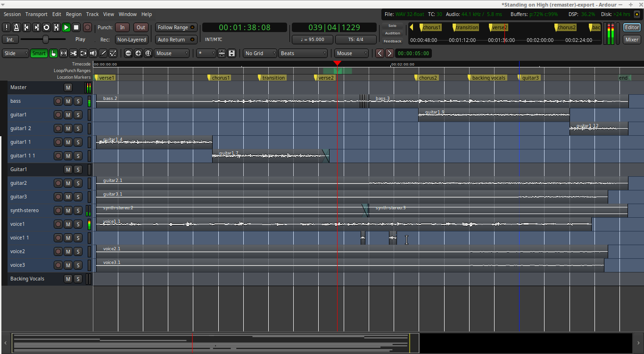Toggle loop playback icon
Screen dimensions: 644x354
46,27
